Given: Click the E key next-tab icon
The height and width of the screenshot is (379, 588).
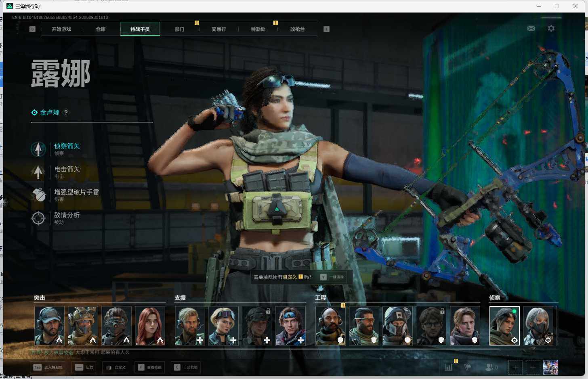Looking at the screenshot, I should click(x=327, y=29).
